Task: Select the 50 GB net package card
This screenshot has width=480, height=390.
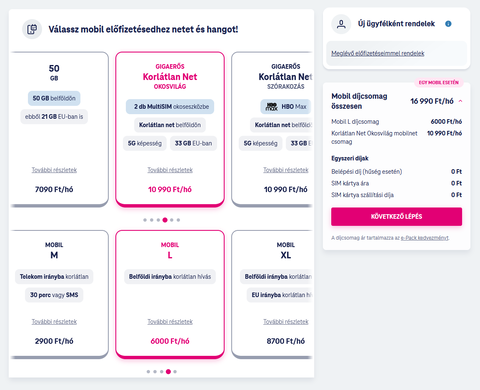Action: coord(58,129)
